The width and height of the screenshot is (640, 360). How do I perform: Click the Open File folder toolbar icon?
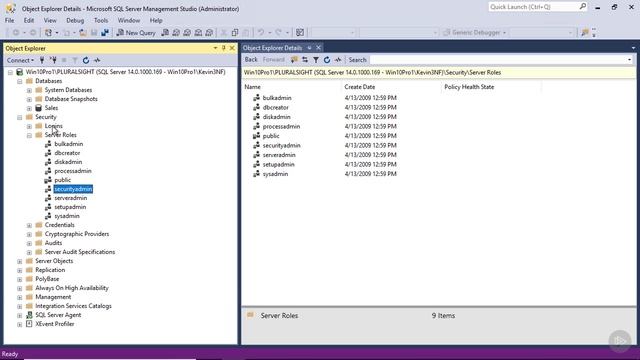pyautogui.click(x=83, y=33)
